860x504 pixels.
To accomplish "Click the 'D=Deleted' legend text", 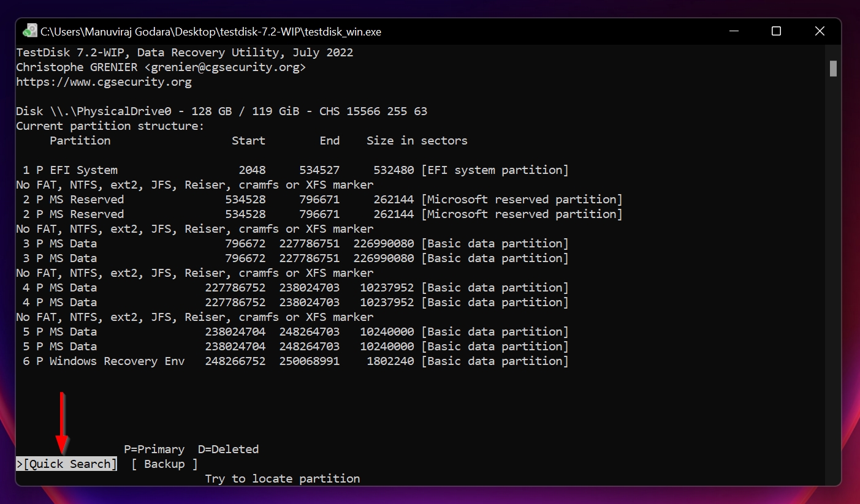I will [x=228, y=449].
